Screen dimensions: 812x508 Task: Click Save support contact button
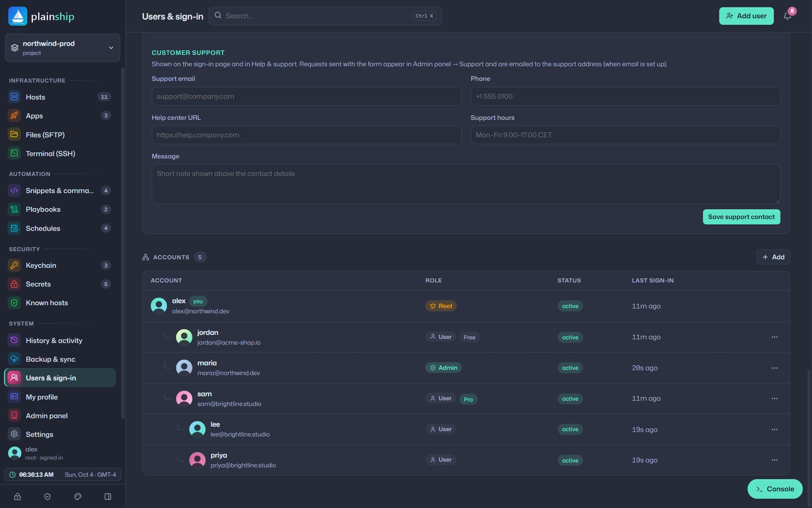(741, 217)
